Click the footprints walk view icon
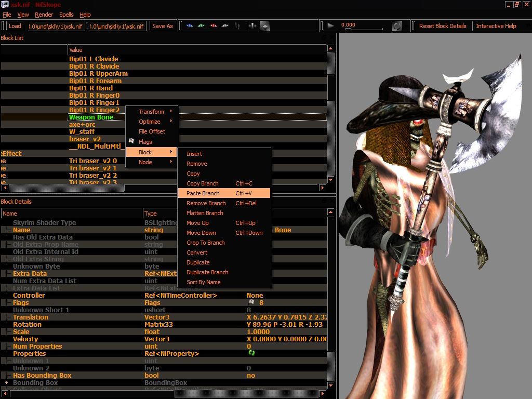532x399 pixels. pyautogui.click(x=237, y=26)
